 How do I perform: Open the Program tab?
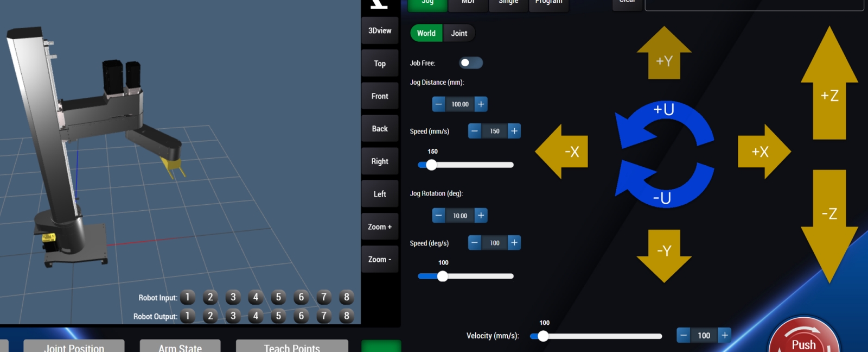(549, 4)
